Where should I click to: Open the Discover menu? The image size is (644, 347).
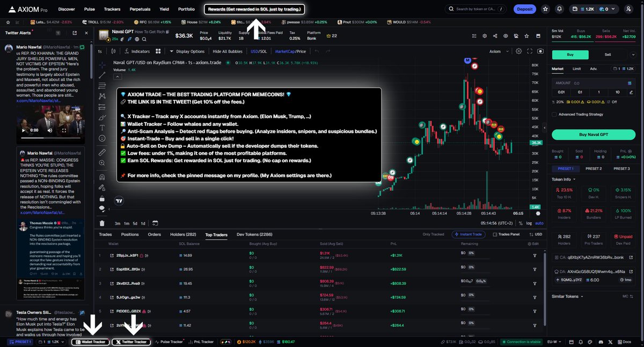[x=67, y=9]
